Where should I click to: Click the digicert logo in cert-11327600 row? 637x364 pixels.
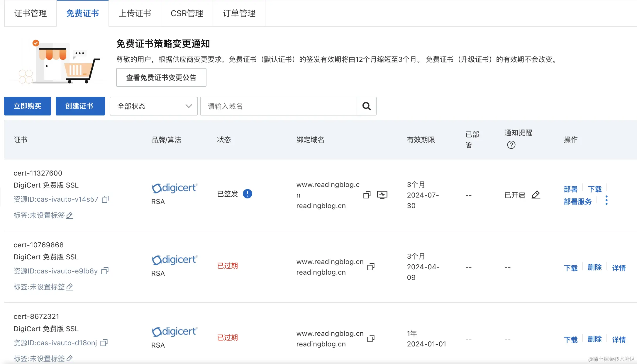(175, 188)
